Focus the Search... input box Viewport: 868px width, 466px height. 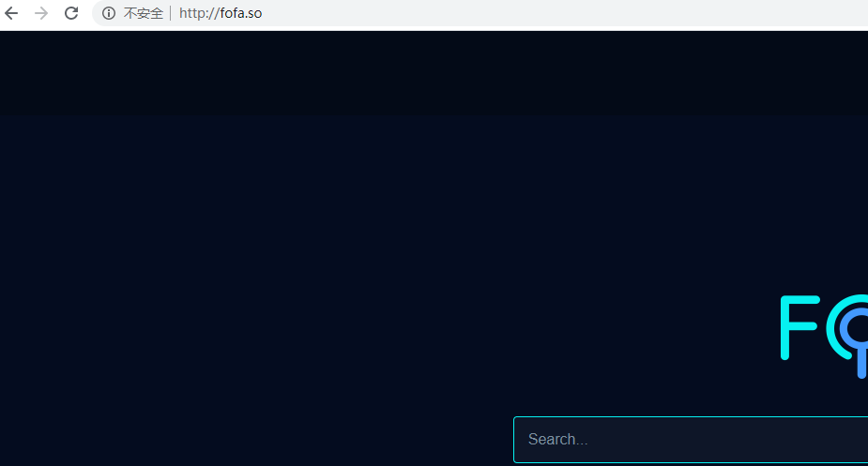691,440
